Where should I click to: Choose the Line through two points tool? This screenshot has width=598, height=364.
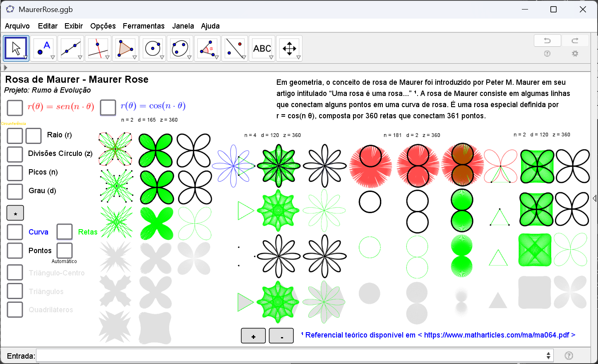(x=71, y=48)
